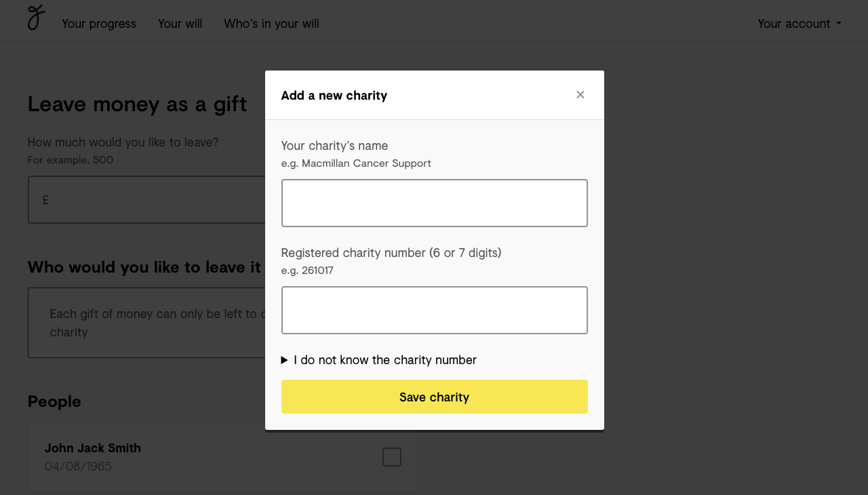
Task: Click the "Leave money as a gift" heading
Action: [137, 104]
